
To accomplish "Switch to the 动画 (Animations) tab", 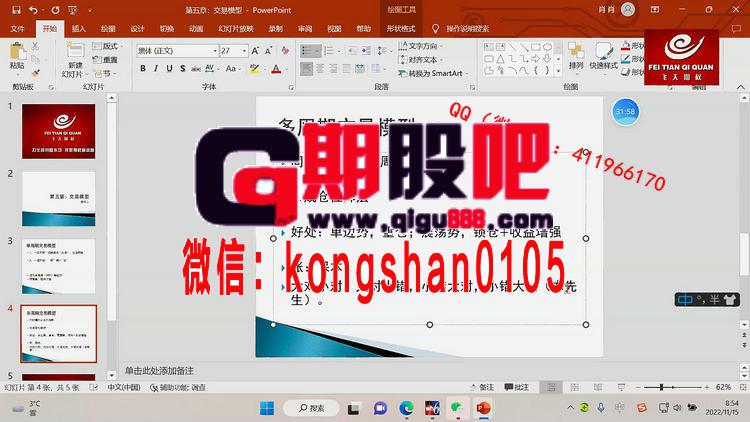I will click(196, 29).
